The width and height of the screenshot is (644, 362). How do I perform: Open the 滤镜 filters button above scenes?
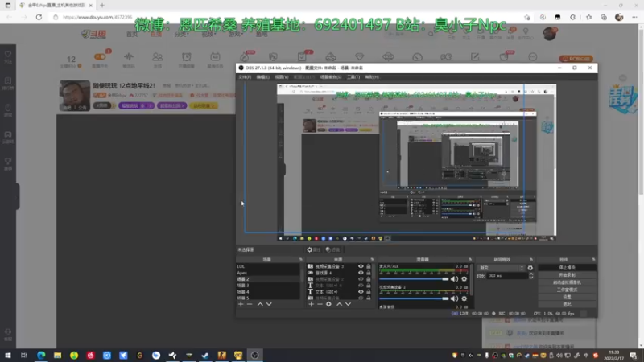tap(332, 249)
